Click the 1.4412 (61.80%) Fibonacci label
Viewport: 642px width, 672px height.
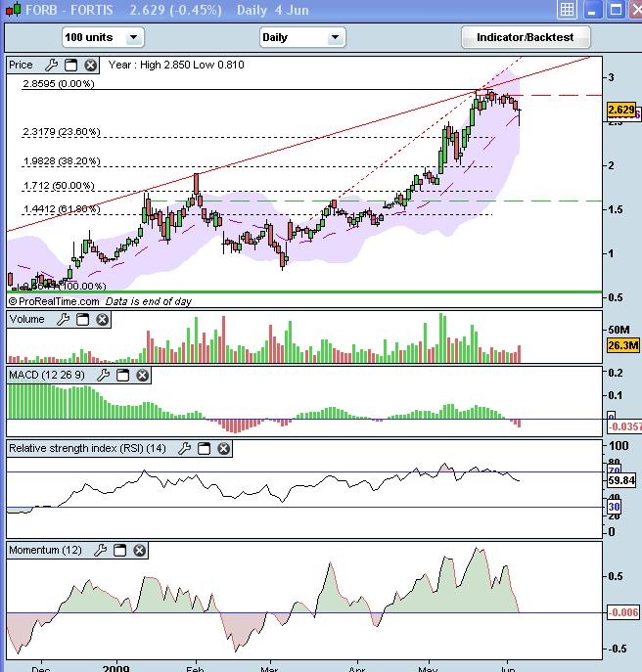click(62, 209)
